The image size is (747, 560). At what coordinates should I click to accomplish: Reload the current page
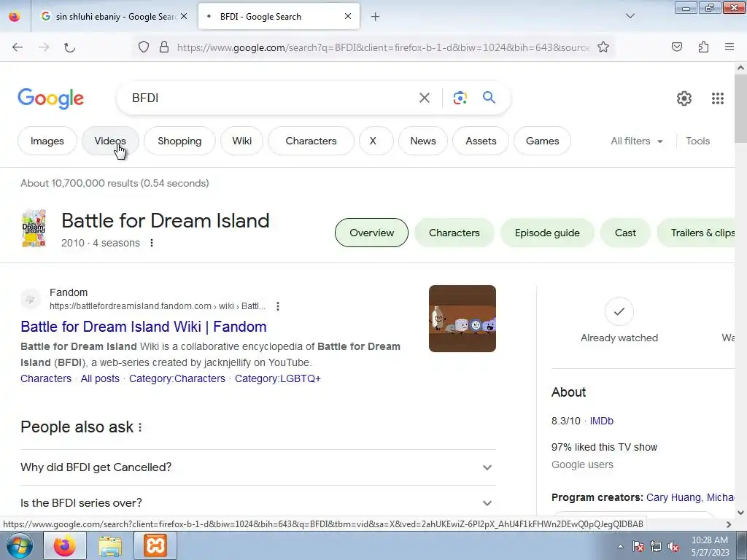pyautogui.click(x=69, y=47)
